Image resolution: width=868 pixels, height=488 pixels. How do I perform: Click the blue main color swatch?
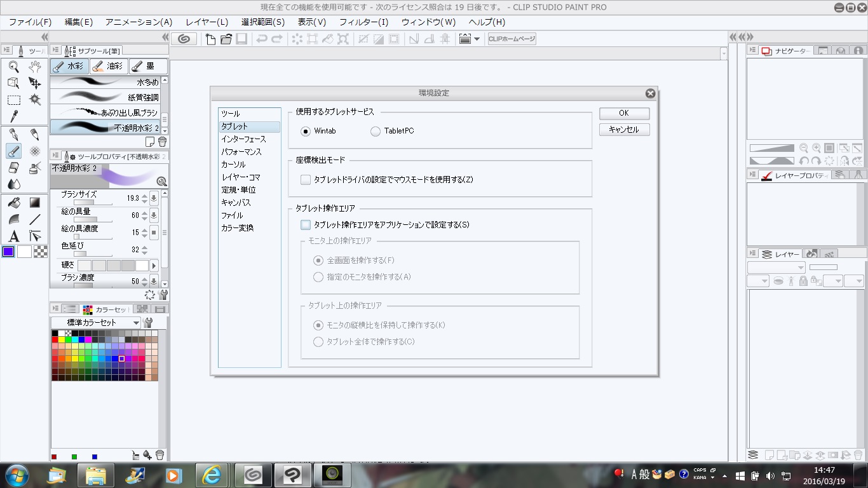[x=8, y=252]
